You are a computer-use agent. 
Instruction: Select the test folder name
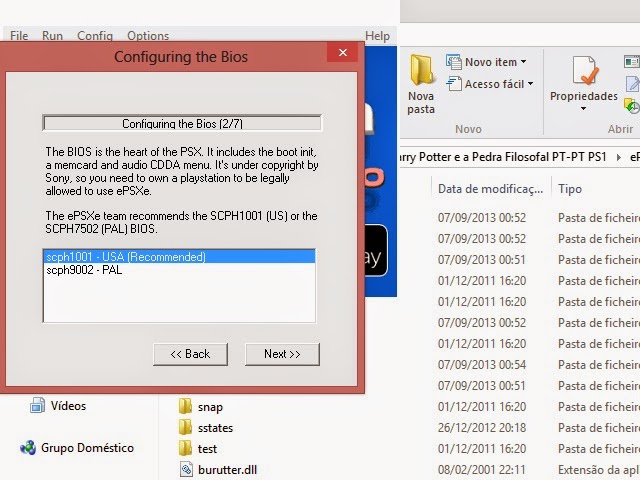207,449
